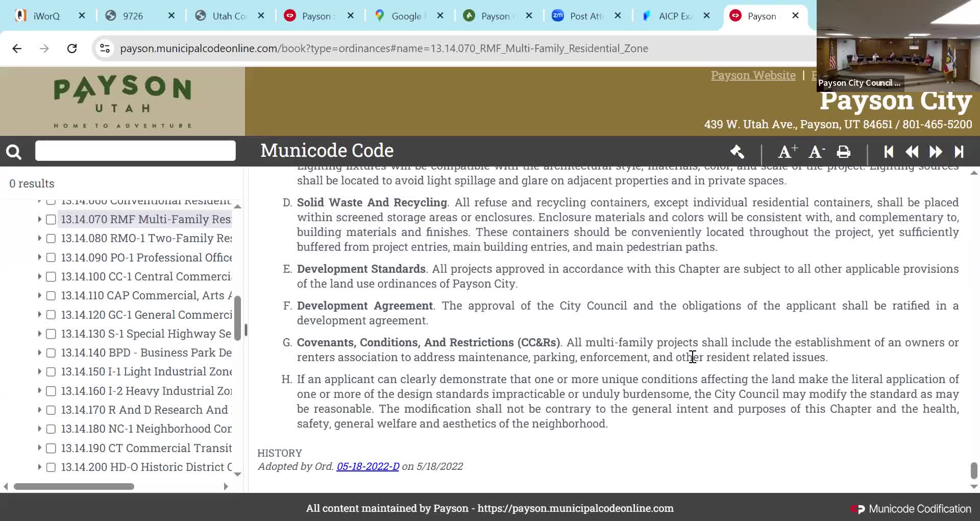The height and width of the screenshot is (521, 980).
Task: Select checkbox for 13.14.150 I-1 Light Industrial
Action: click(51, 372)
